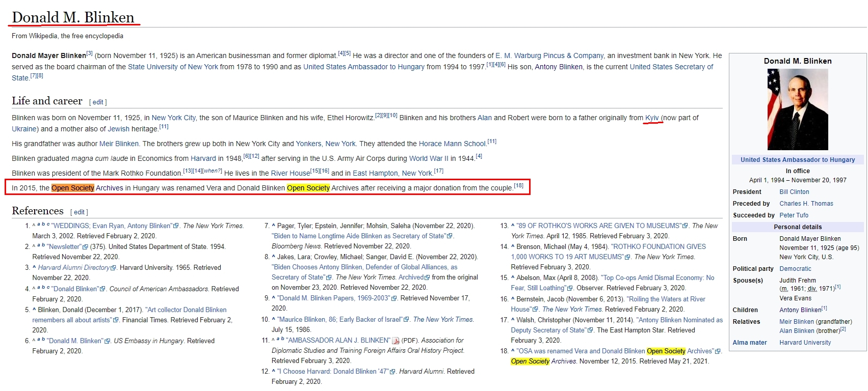The height and width of the screenshot is (391, 868).
Task: Open the River House link
Action: click(291, 173)
